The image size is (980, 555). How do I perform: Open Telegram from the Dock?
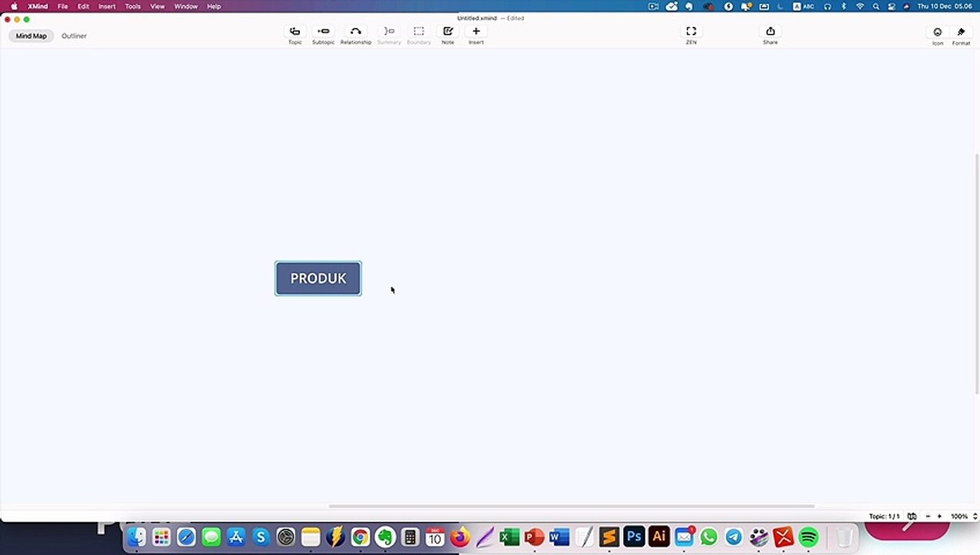click(x=733, y=537)
